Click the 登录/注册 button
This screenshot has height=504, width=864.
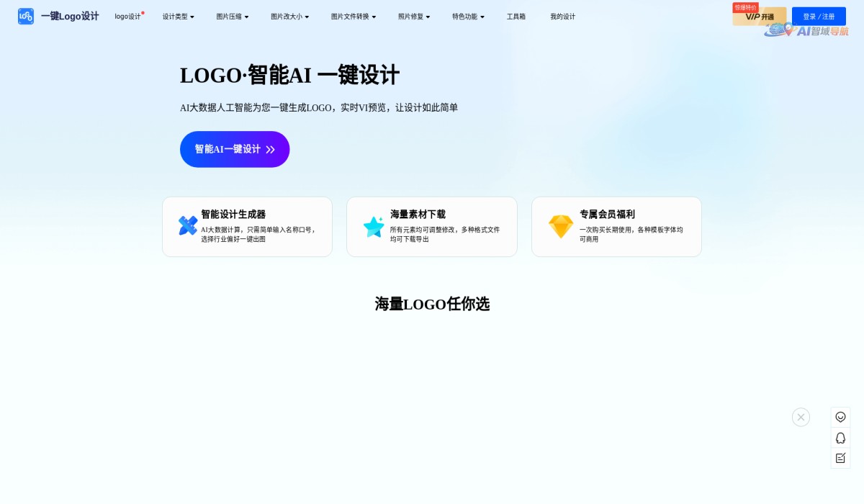819,15
